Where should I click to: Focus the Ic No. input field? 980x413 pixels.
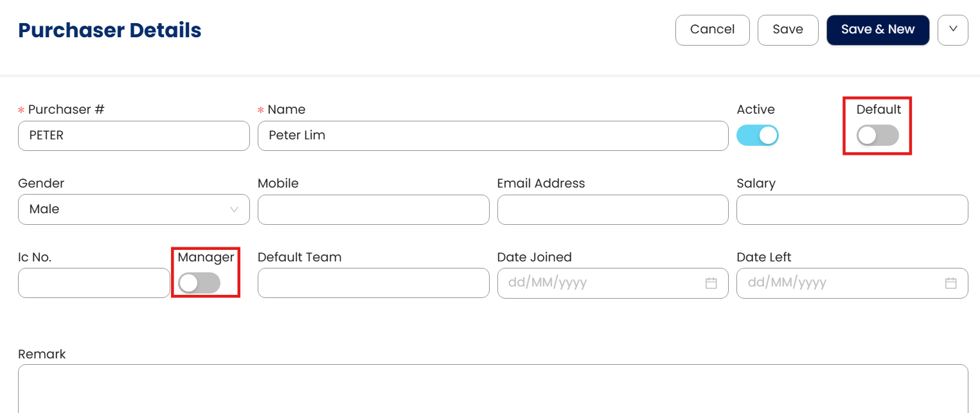[94, 283]
